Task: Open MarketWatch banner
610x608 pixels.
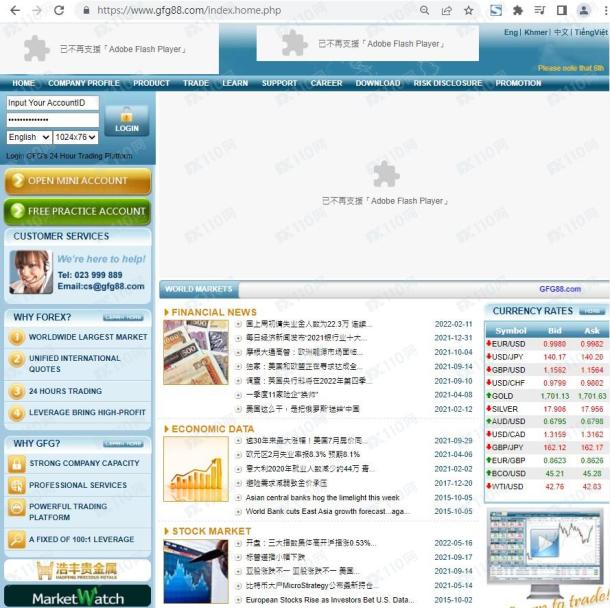Action: click(x=77, y=596)
